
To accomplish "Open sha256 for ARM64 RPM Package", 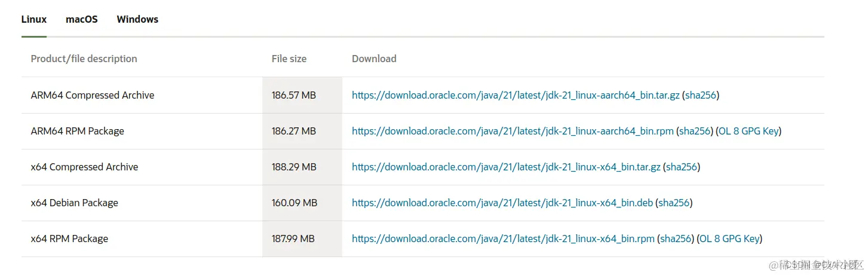I will tap(695, 131).
